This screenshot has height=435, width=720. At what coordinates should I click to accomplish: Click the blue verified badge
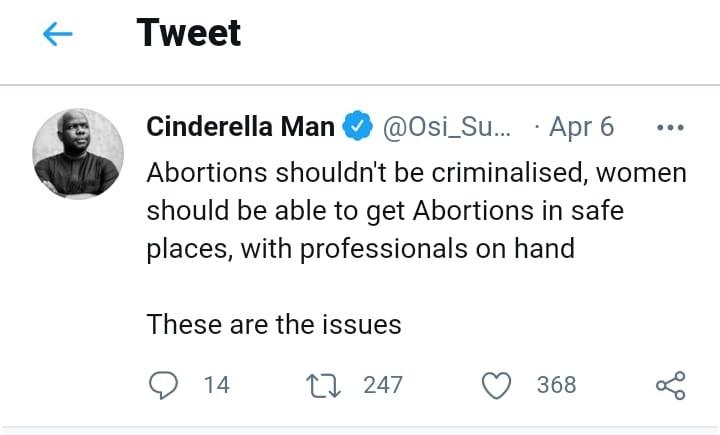pyautogui.click(x=356, y=127)
